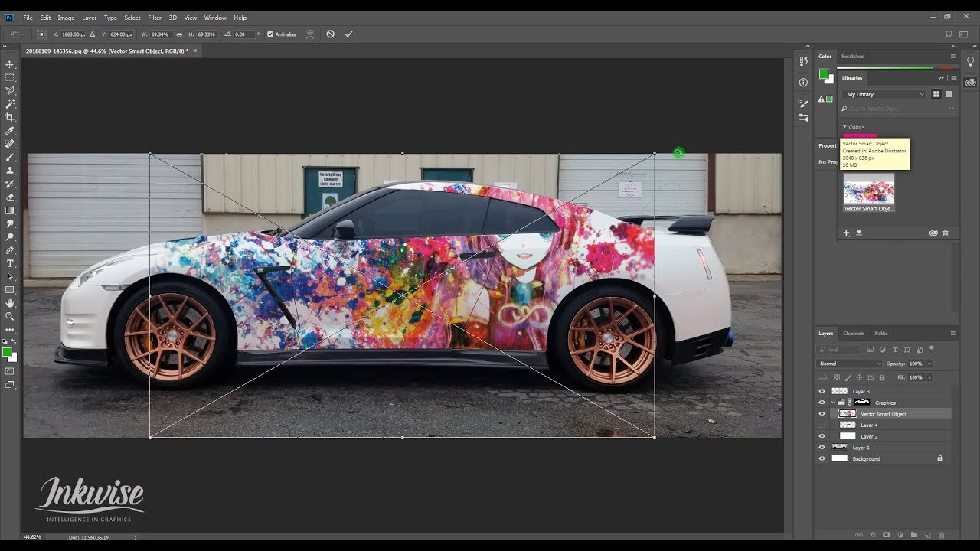The width and height of the screenshot is (980, 551).
Task: Delete layer using Layers trash icon
Action: pos(942,535)
